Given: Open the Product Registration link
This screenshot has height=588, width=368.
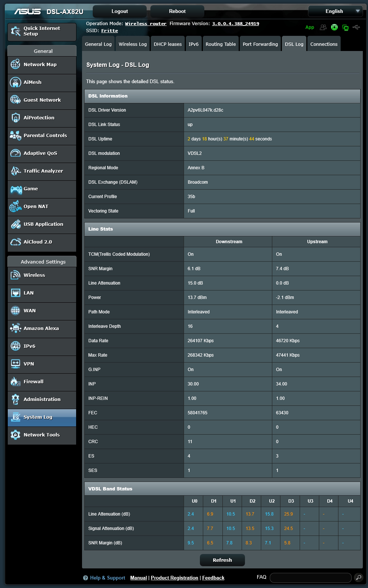Looking at the screenshot, I should point(174,578).
